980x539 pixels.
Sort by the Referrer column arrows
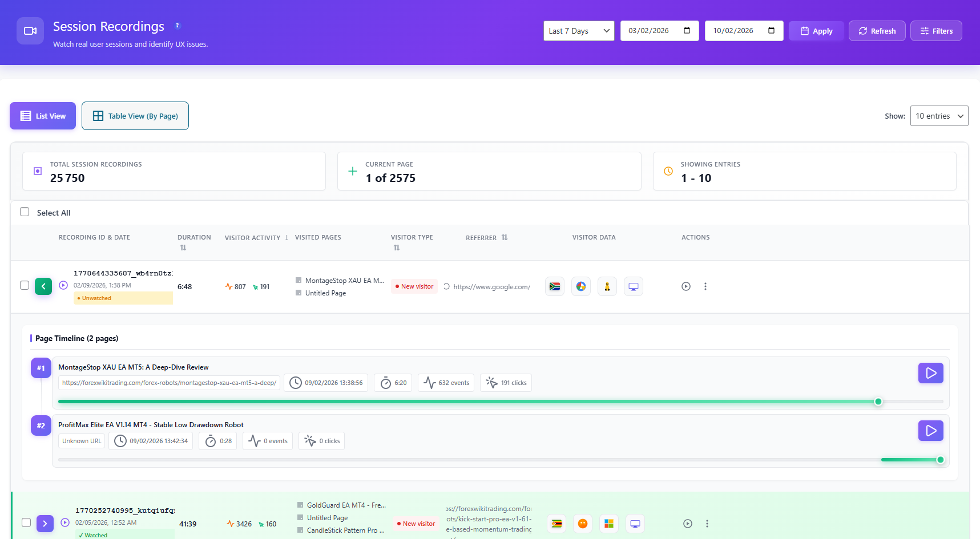pyautogui.click(x=505, y=238)
